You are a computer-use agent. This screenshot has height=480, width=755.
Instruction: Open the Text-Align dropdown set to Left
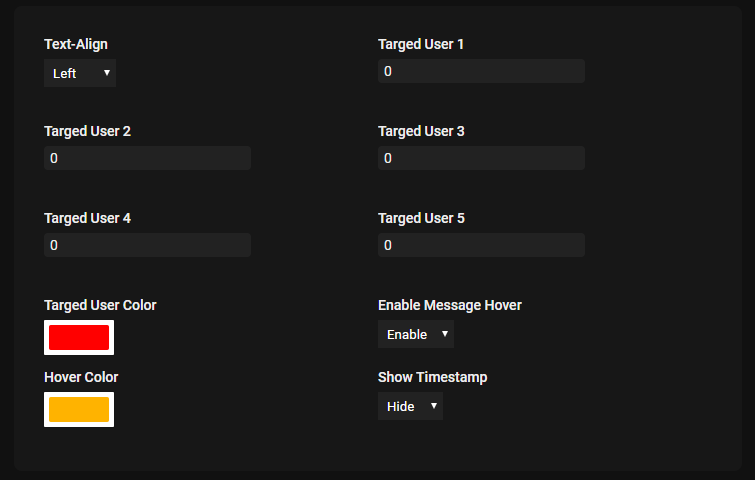[x=80, y=73]
